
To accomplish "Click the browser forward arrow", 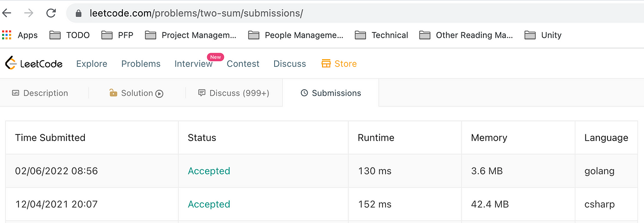I will click(29, 13).
